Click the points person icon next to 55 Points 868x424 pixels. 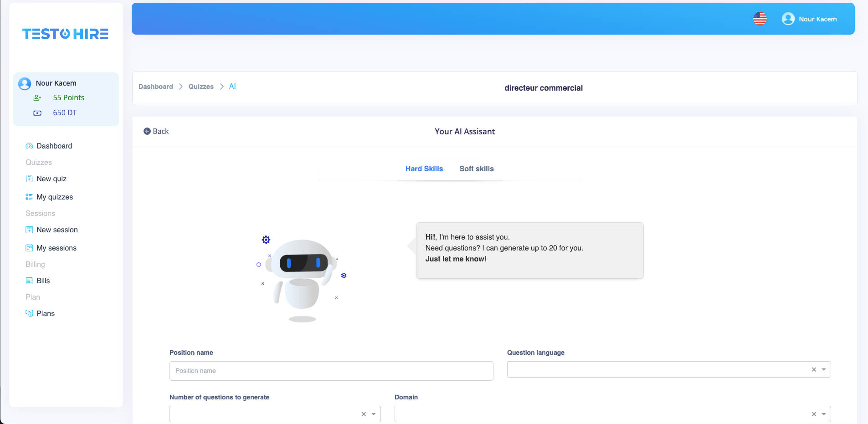[x=37, y=97]
